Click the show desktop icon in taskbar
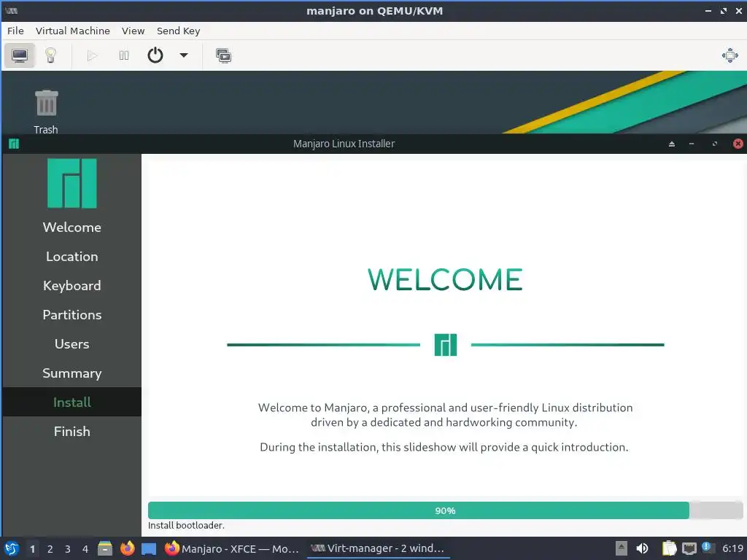The image size is (747, 560). [149, 549]
